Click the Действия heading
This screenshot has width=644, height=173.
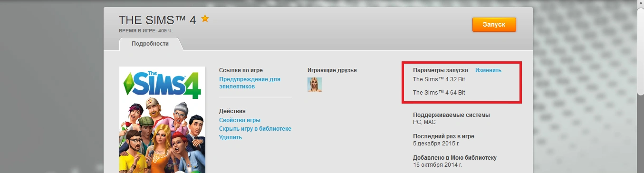pos(232,111)
